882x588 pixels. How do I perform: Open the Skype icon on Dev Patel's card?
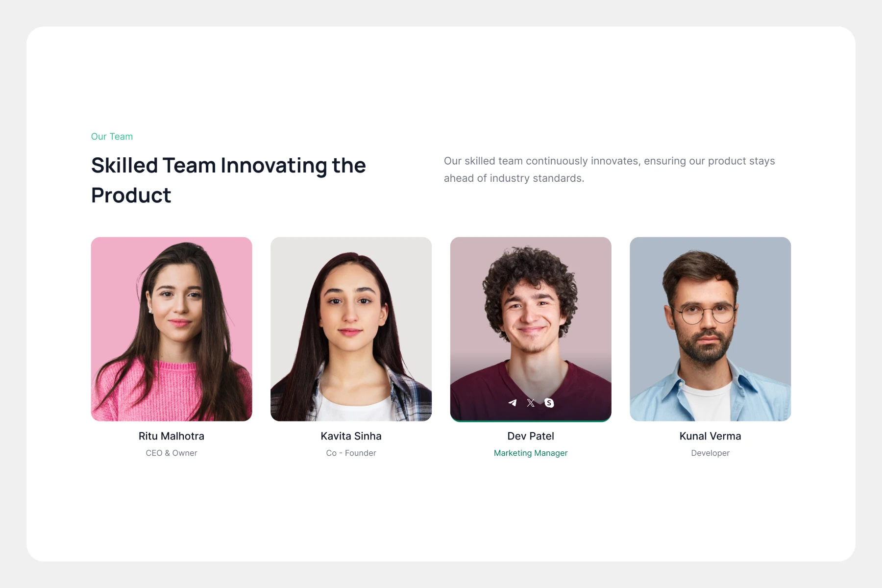point(549,403)
